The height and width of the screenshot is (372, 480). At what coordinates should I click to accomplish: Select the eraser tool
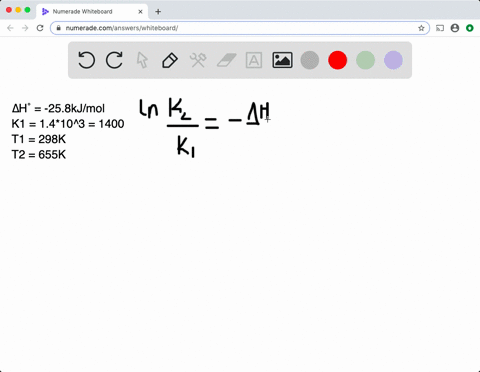point(226,60)
